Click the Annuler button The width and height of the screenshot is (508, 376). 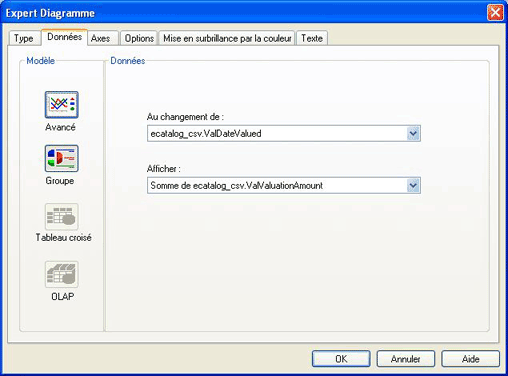point(406,359)
